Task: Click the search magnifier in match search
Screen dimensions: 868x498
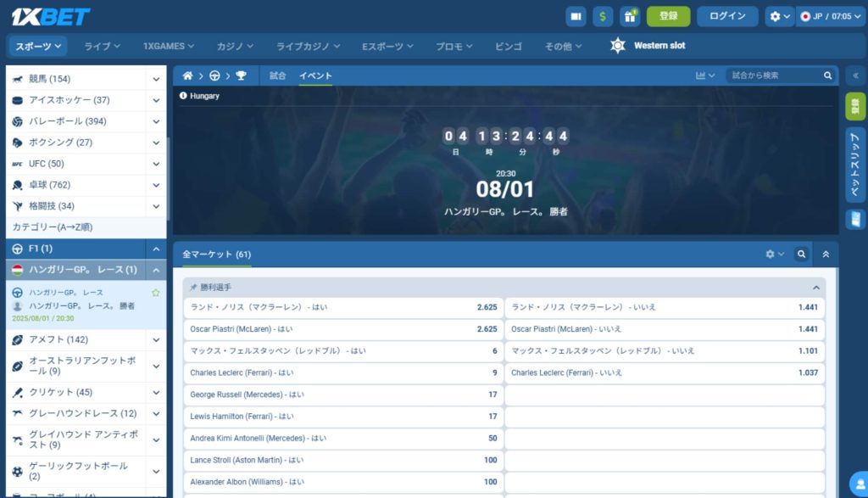Action: point(827,76)
